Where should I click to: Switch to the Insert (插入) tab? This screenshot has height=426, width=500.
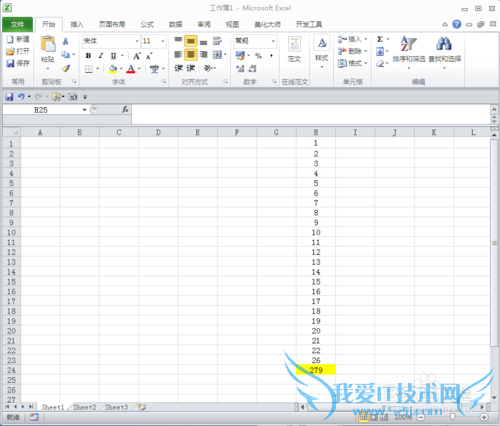pyautogui.click(x=77, y=24)
